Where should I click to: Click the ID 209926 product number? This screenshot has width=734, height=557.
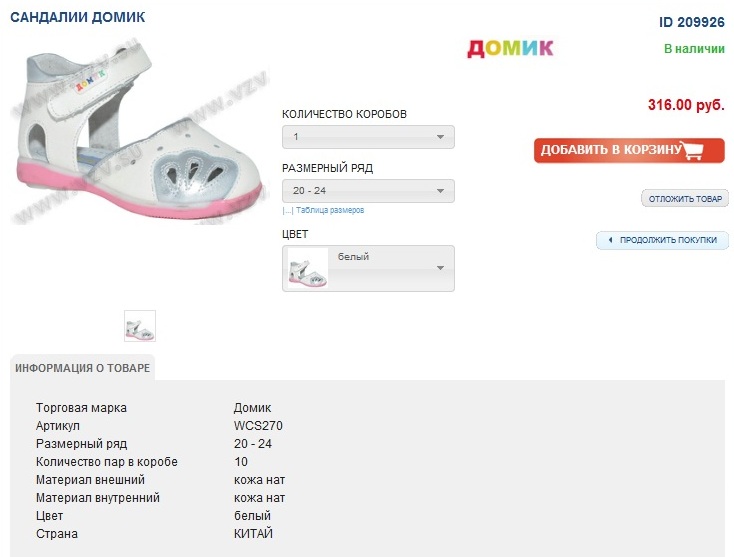tap(691, 22)
